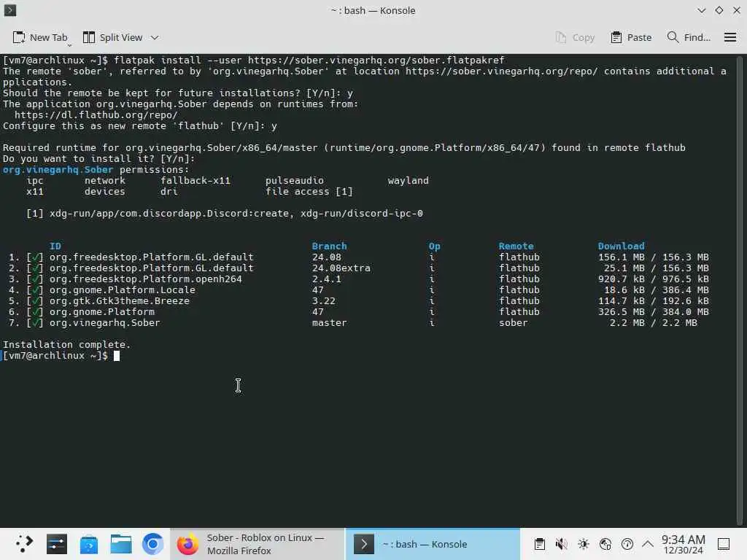Click 'org.gtk.Gtk3theme.Breeze' in the table
This screenshot has height=560, width=747.
click(120, 300)
